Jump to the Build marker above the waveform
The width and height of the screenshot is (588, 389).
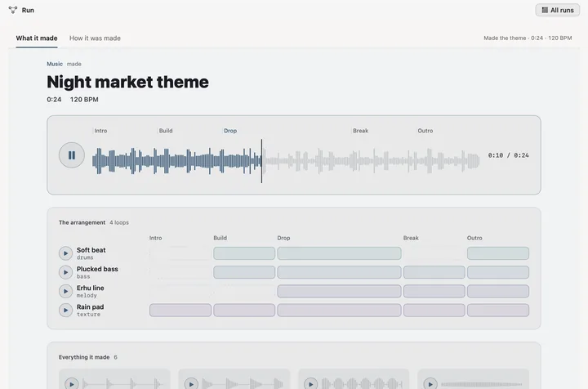click(x=165, y=131)
